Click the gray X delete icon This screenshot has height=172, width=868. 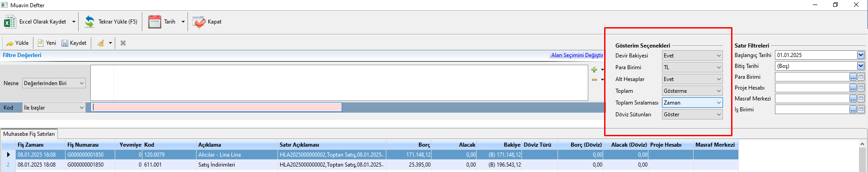123,43
